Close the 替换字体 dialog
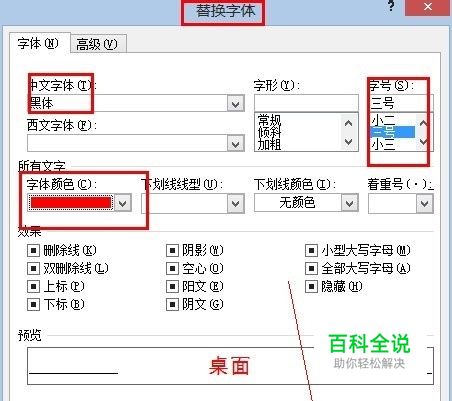 428,7
